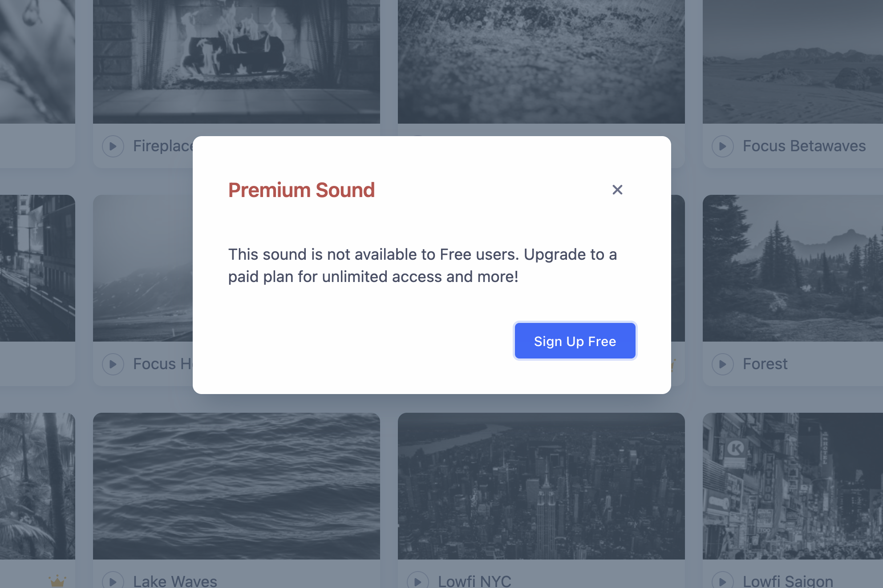Viewport: 883px width, 588px height.
Task: Choose the Lowfi Saigon street image
Action: click(792, 486)
